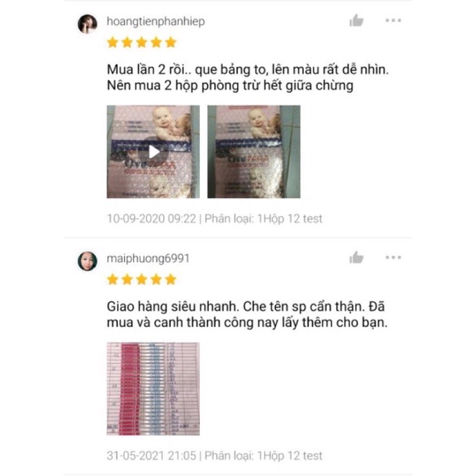The width and height of the screenshot is (476, 476).
Task: Click 'Phân loại: 1Hộp 12 test' on second review
Action: coord(263,456)
